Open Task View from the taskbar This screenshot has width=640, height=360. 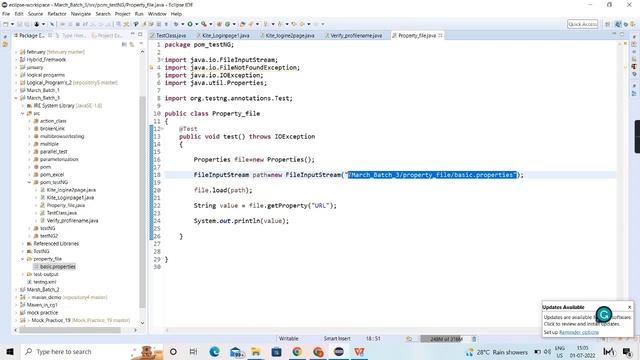coord(193,351)
